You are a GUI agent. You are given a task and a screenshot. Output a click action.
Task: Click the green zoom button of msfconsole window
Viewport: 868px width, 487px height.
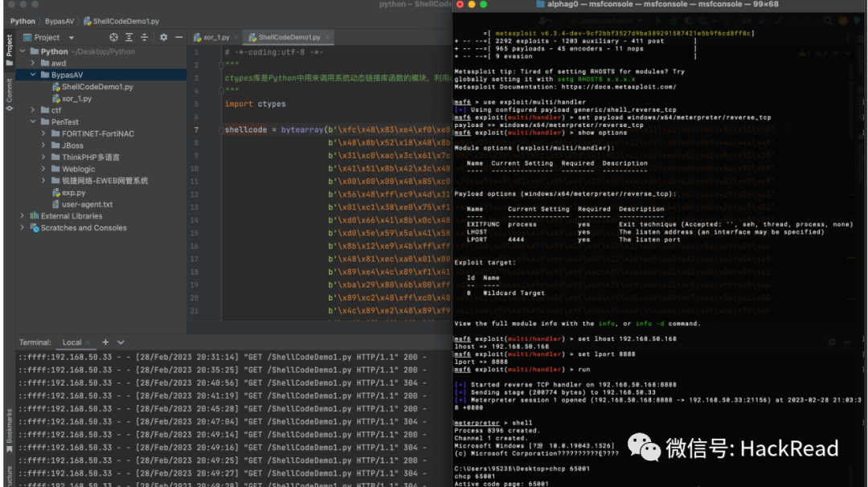coord(483,5)
